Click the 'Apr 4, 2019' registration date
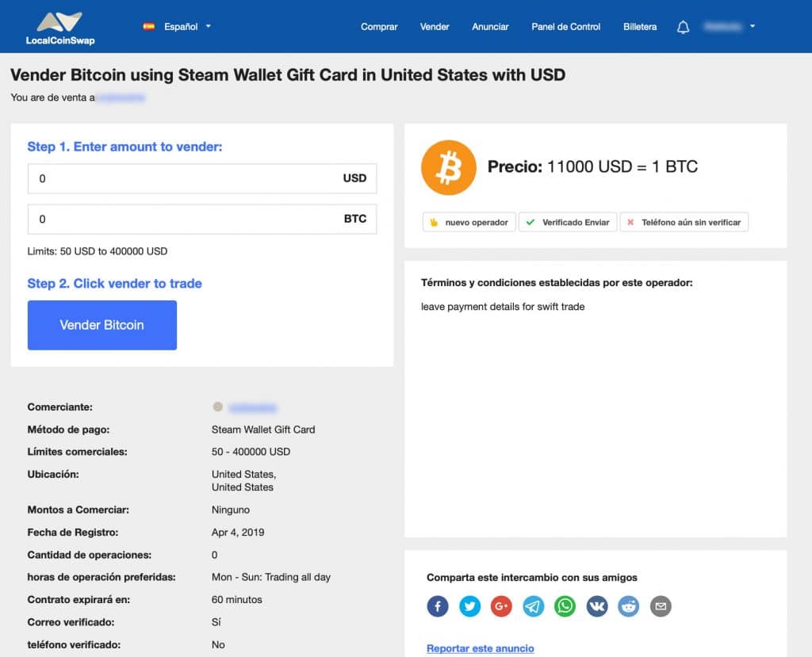 coord(238,533)
